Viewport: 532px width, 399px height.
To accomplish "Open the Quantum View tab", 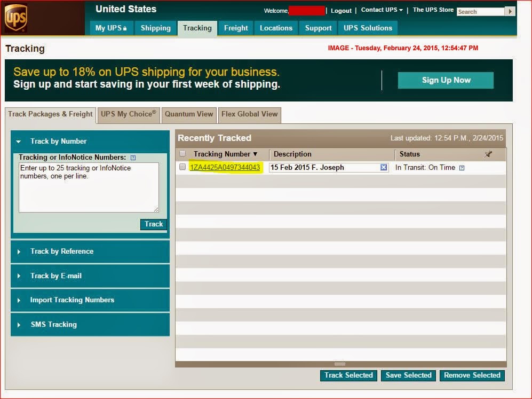I will [189, 115].
